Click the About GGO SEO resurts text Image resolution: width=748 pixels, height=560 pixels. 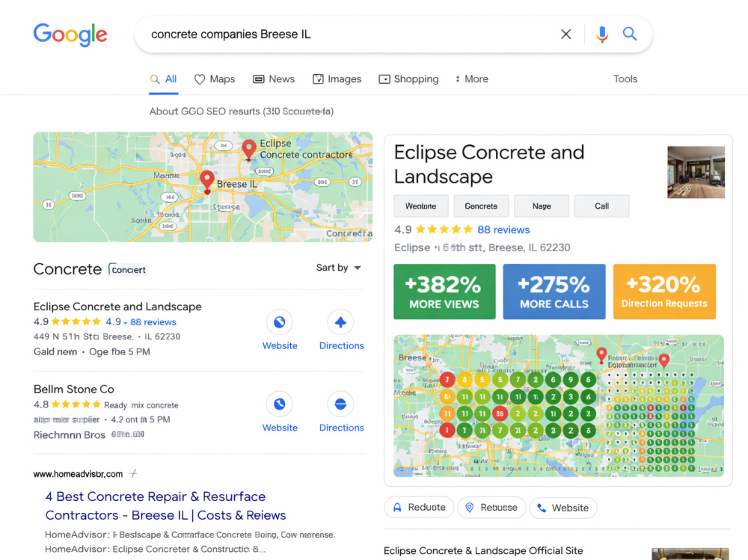coord(242,111)
